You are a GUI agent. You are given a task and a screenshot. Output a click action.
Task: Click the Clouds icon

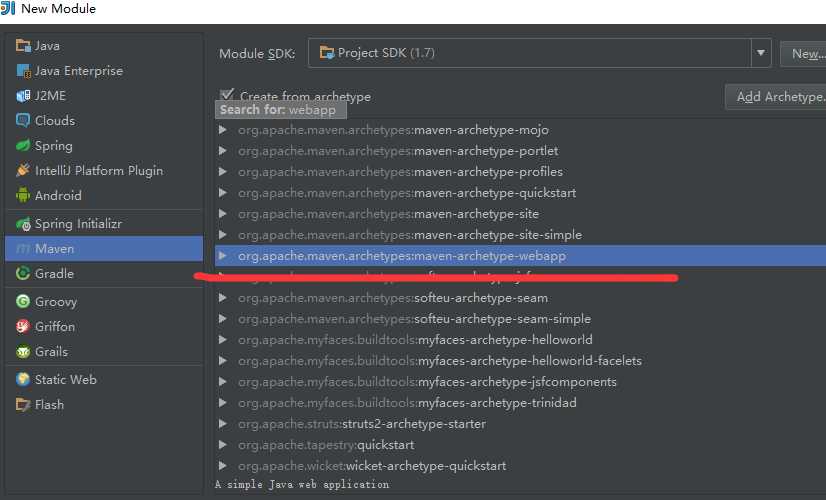[23, 121]
